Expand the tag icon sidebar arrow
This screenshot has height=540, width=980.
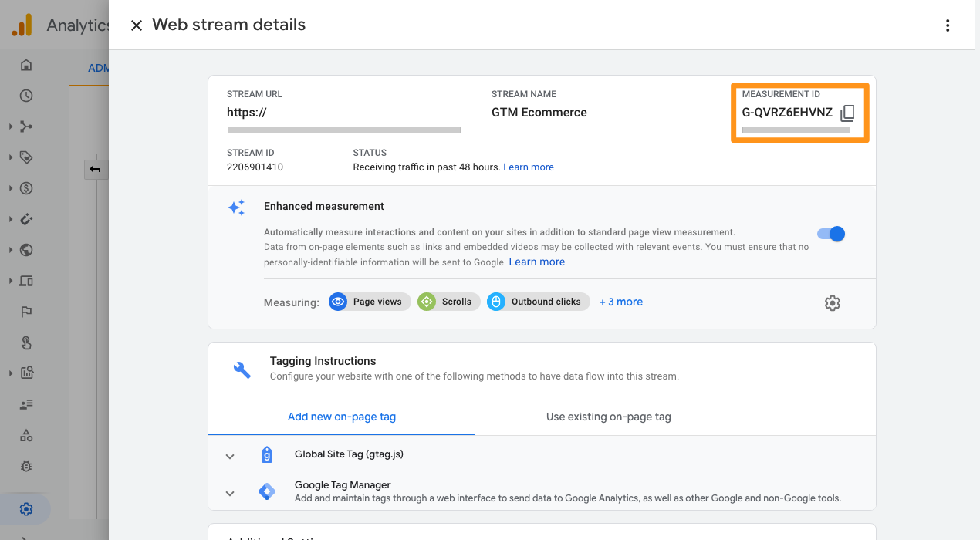pos(11,157)
